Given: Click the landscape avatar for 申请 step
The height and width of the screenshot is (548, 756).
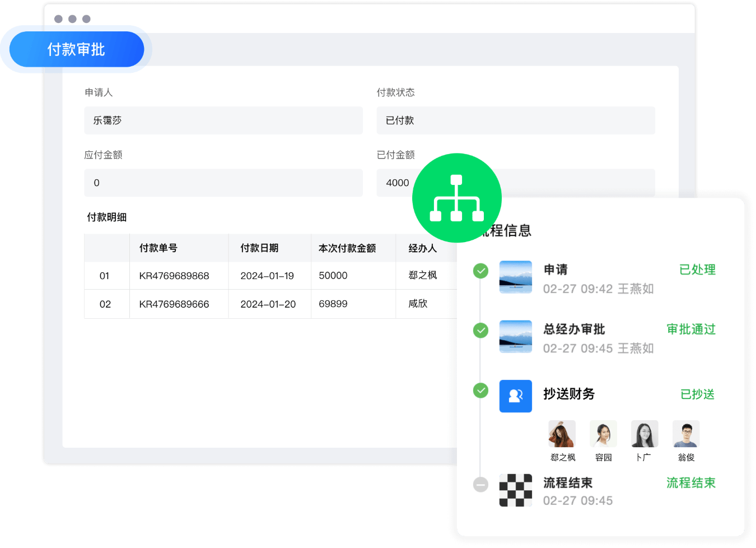Looking at the screenshot, I should (x=515, y=277).
